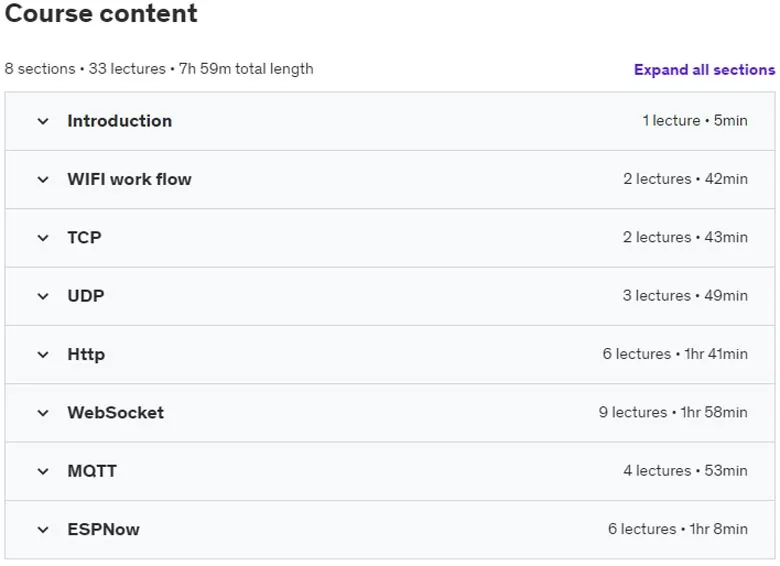Expand the MQTT chevron arrow
The height and width of the screenshot is (566, 780).
click(43, 472)
